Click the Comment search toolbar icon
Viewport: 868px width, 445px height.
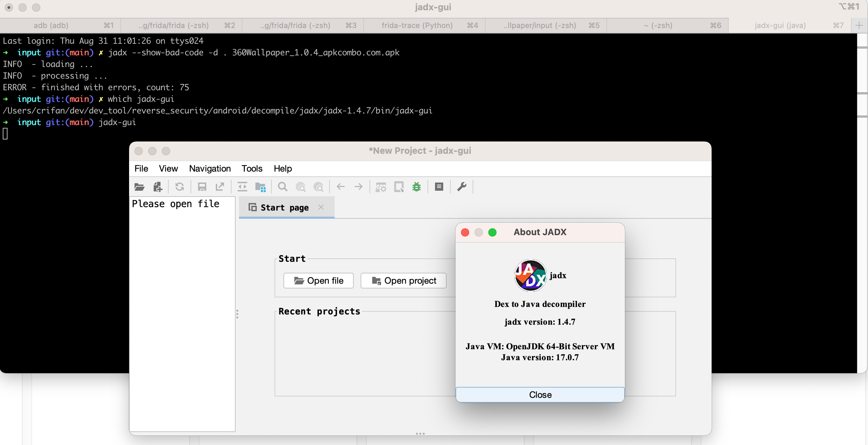(319, 187)
